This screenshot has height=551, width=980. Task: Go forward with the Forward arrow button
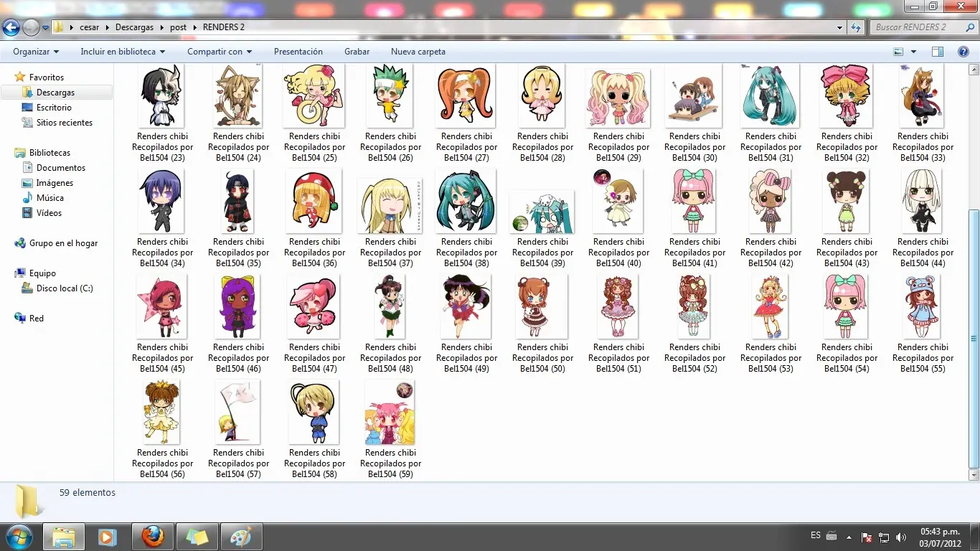(31, 27)
